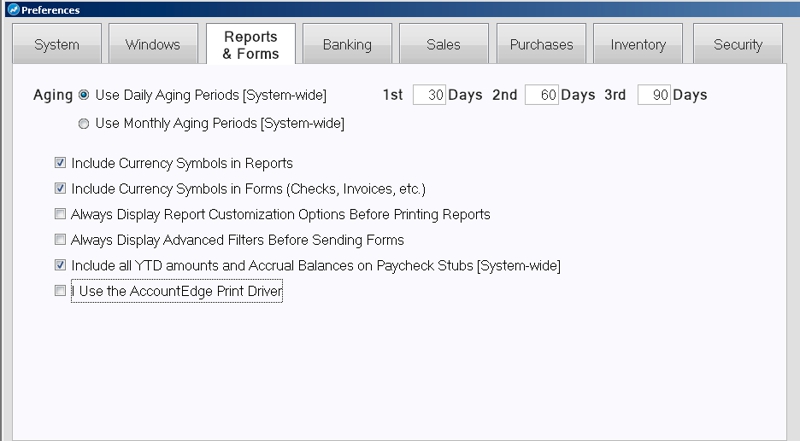
Task: Enable Always Display Report Customization Options
Action: [62, 214]
